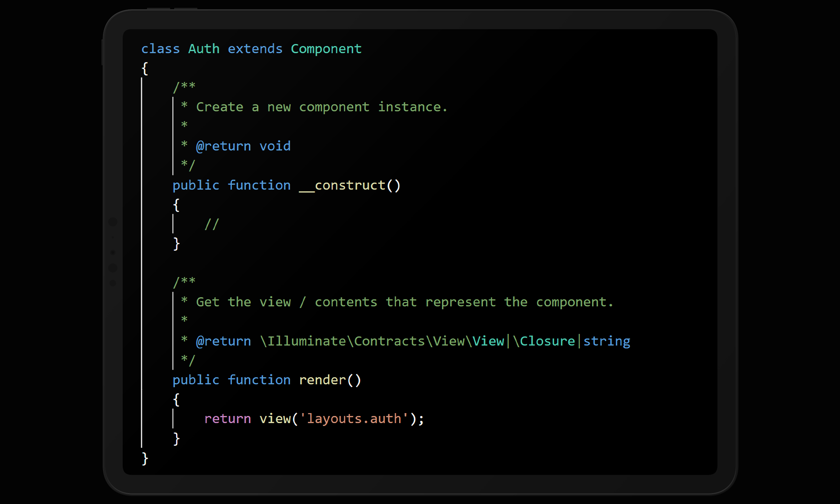Click the "render()" method name
Screen dimensions: 840x504
pyautogui.click(x=330, y=380)
